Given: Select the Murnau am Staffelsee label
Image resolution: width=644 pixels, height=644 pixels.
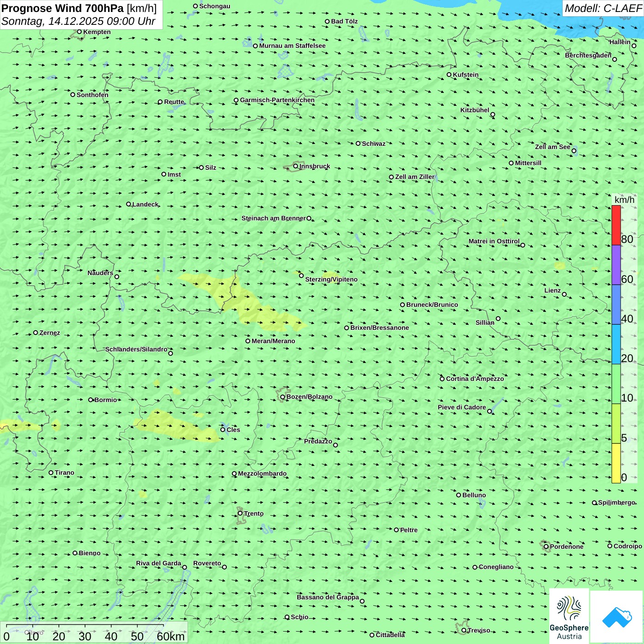Looking at the screenshot, I should (292, 46).
